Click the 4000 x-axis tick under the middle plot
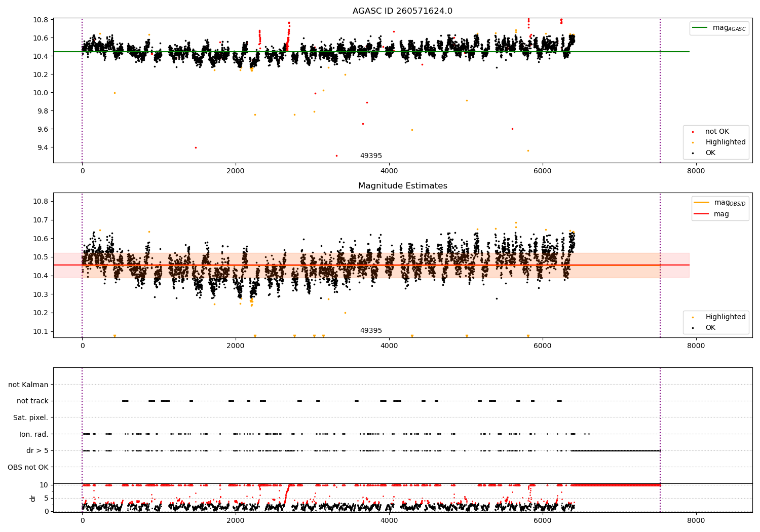Screen dimensions: 760x532 click(x=389, y=346)
